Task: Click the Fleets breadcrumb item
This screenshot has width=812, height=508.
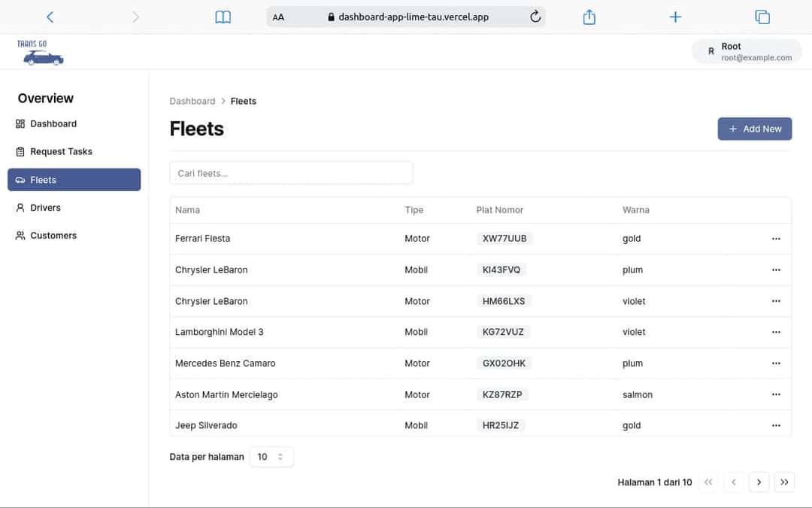Action: [244, 101]
